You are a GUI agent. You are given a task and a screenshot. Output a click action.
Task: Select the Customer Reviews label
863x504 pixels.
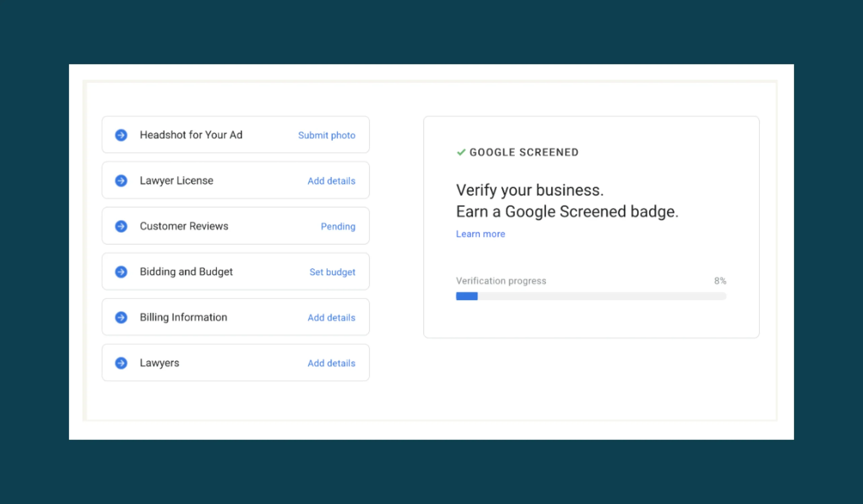tap(184, 226)
